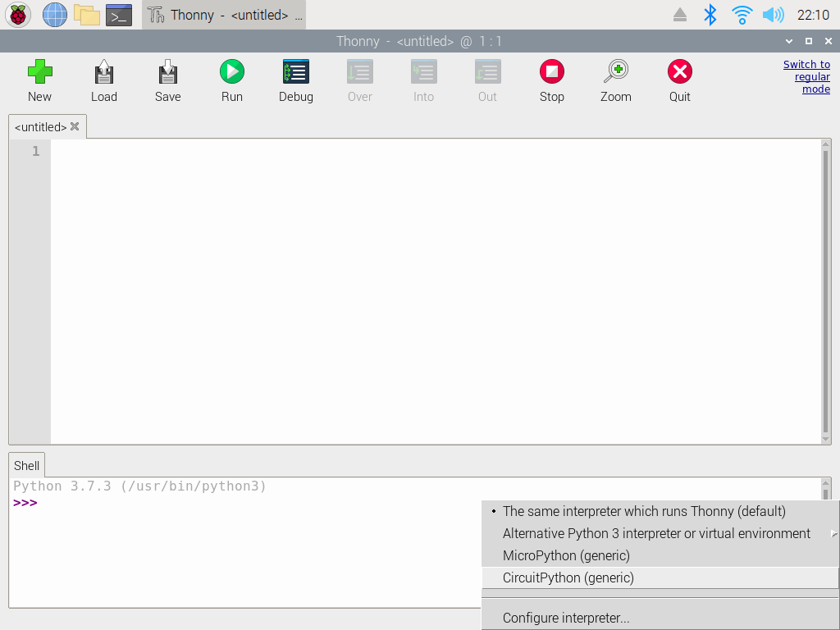840x630 pixels.
Task: Expand Alternative Python 3 interpreter submenu
Action: tap(660, 533)
